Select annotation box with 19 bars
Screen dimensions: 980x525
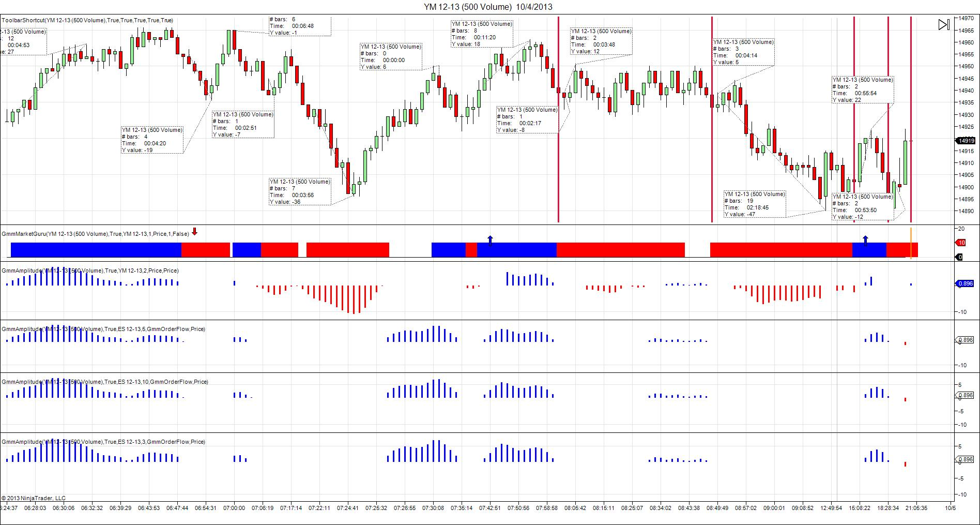[755, 204]
